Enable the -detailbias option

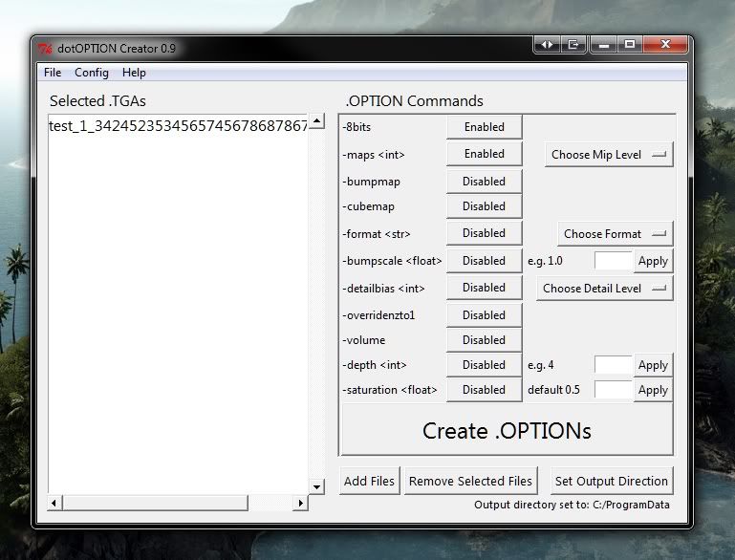(x=485, y=288)
